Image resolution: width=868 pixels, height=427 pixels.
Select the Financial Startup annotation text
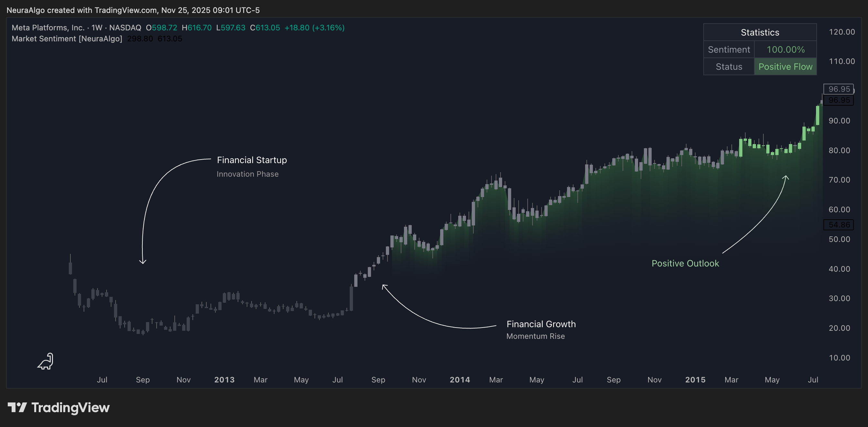(x=252, y=160)
